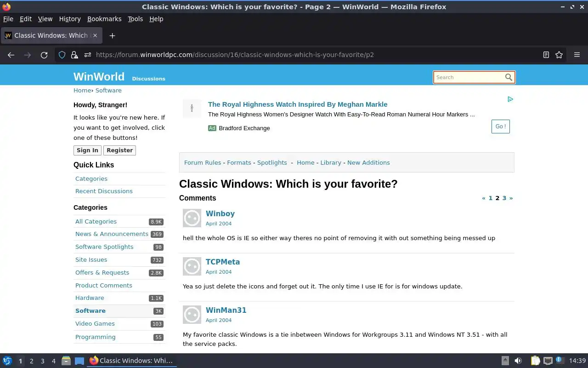Screen dimensions: 588x368
Task: Open the Discussions header link
Action: point(148,79)
